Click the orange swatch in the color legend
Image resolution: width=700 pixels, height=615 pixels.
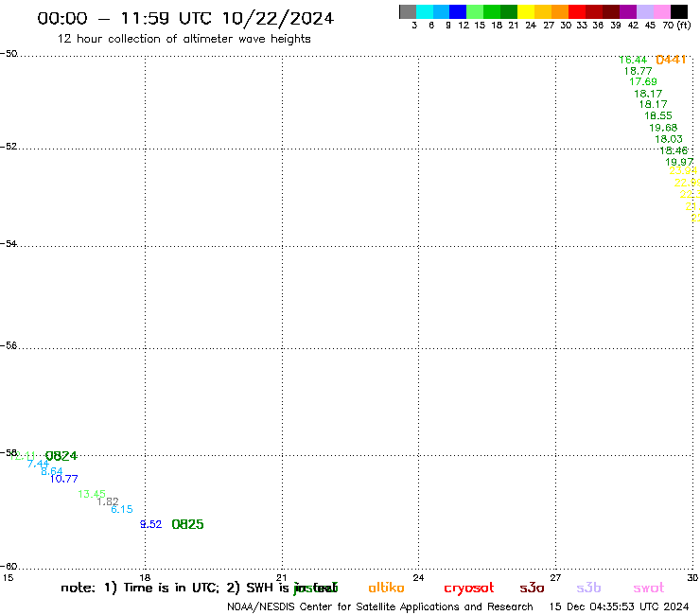point(560,11)
